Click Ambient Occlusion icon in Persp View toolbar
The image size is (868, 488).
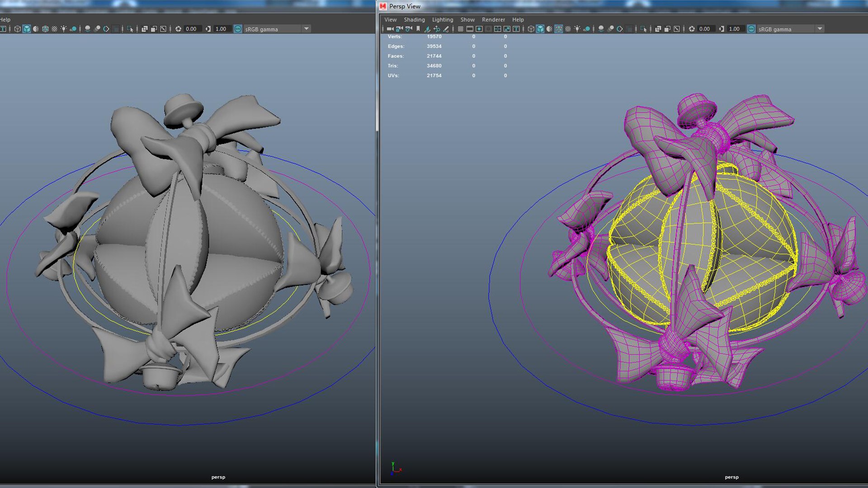click(x=601, y=29)
